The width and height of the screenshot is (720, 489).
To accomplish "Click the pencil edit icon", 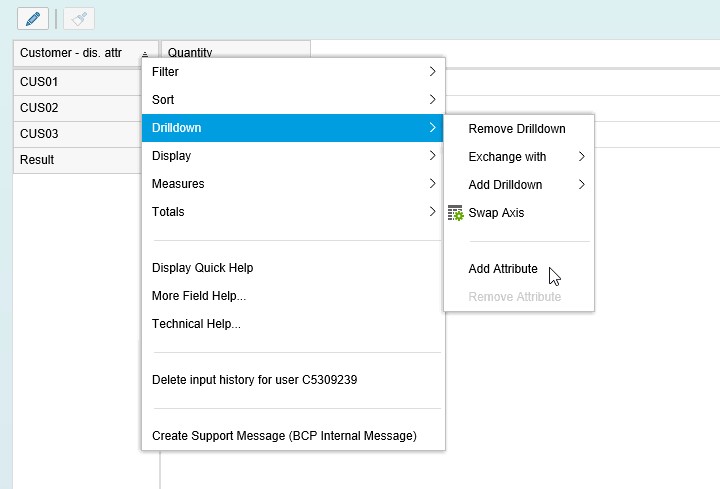I will tap(33, 19).
